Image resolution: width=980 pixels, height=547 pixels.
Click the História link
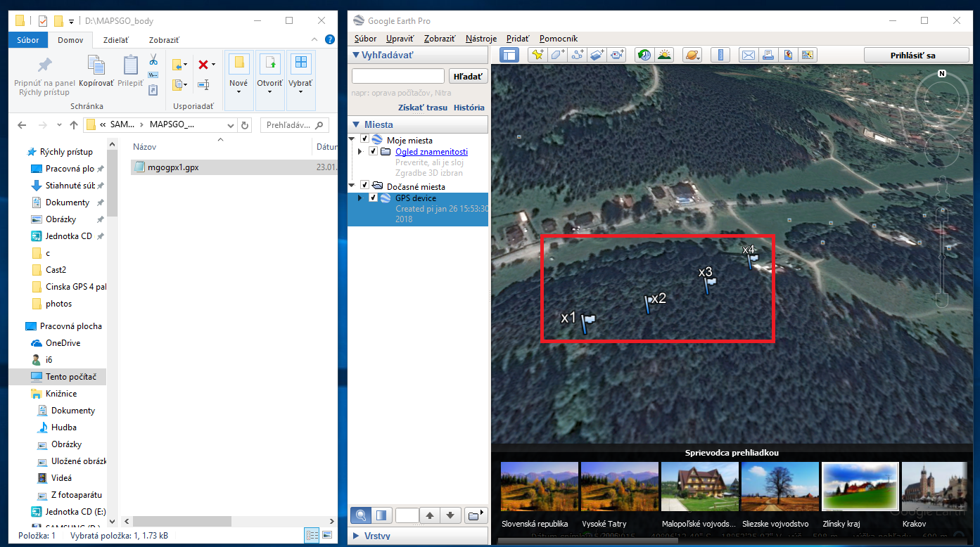(x=469, y=108)
